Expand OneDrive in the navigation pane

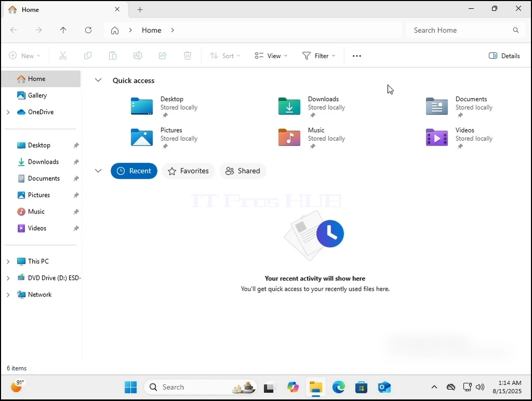pyautogui.click(x=8, y=112)
